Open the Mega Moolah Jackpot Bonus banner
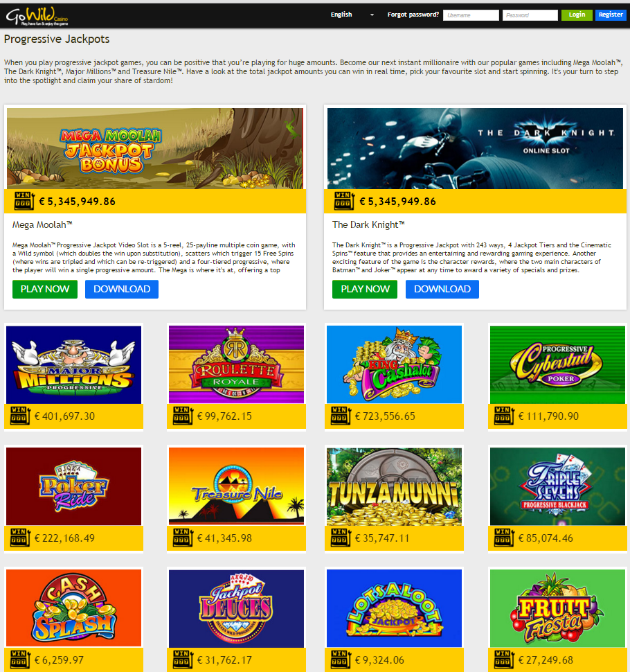This screenshot has height=672, width=630. click(155, 148)
